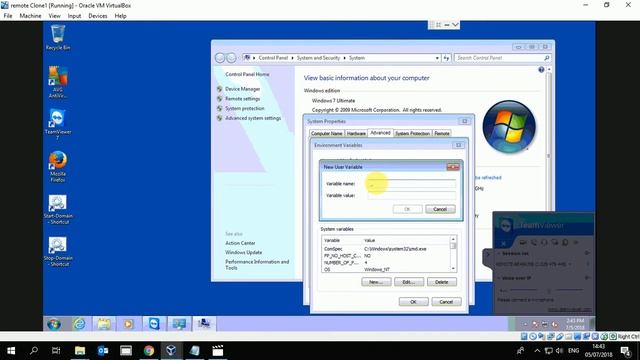Click Cancel in New User Variable dialog

440,209
